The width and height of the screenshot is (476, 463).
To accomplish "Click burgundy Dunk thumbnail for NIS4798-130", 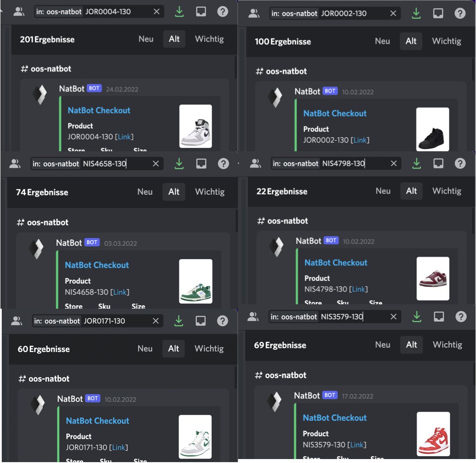I will point(433,278).
